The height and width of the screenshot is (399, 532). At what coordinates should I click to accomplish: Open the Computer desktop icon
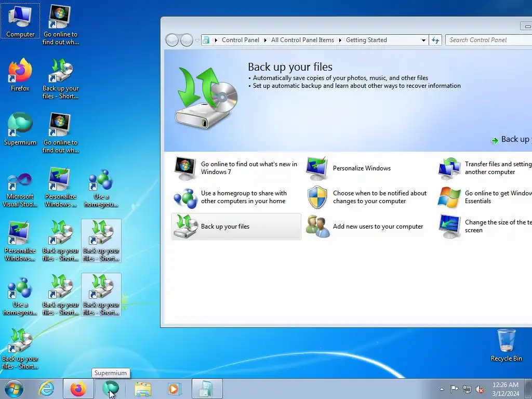coord(20,21)
